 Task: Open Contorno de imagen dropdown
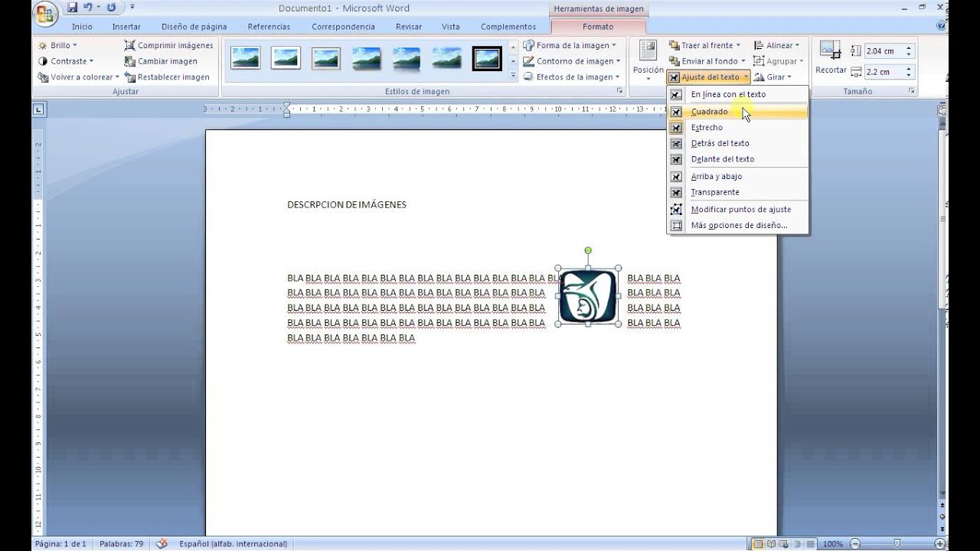(572, 61)
